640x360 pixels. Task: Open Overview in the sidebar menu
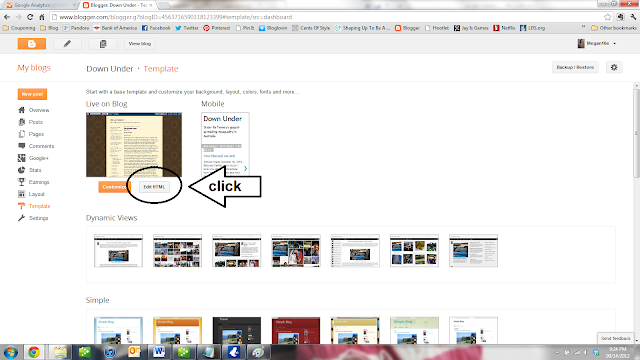39,110
